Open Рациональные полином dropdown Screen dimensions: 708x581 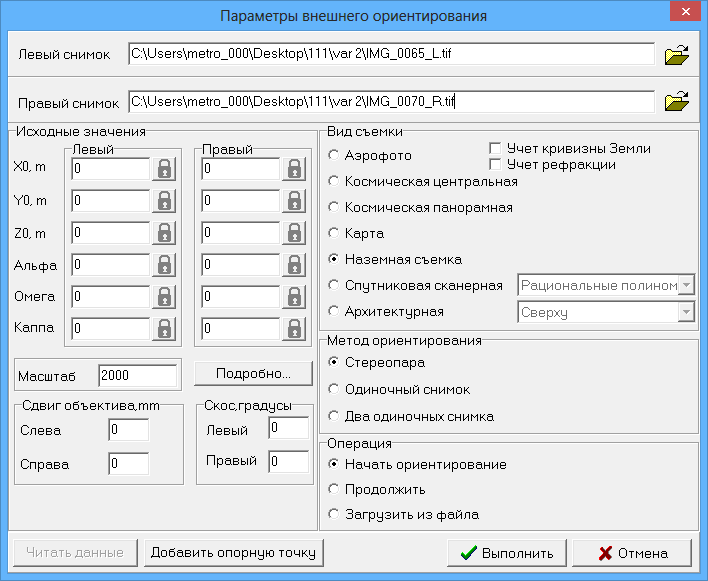[x=686, y=285]
